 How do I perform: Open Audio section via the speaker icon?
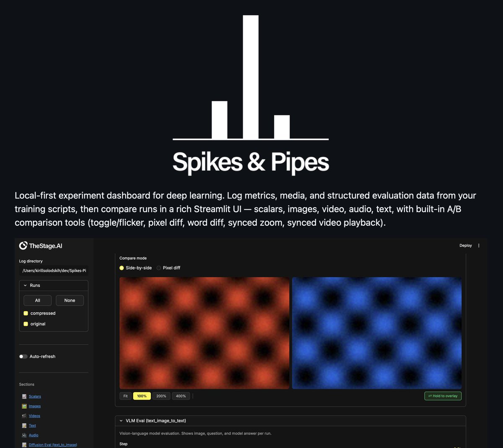[25, 435]
